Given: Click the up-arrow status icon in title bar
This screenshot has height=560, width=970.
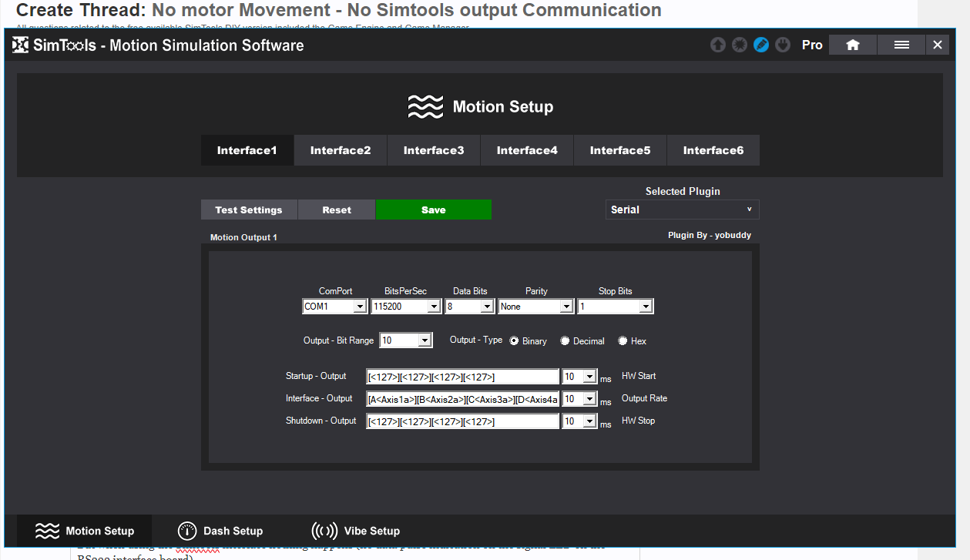Looking at the screenshot, I should pos(718,45).
